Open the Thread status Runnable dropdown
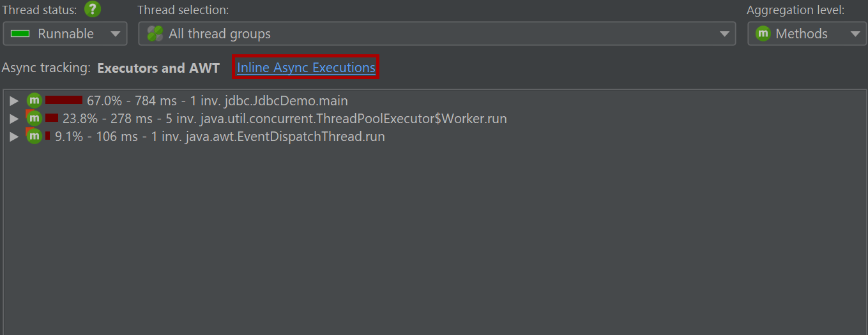868x335 pixels. [x=65, y=34]
